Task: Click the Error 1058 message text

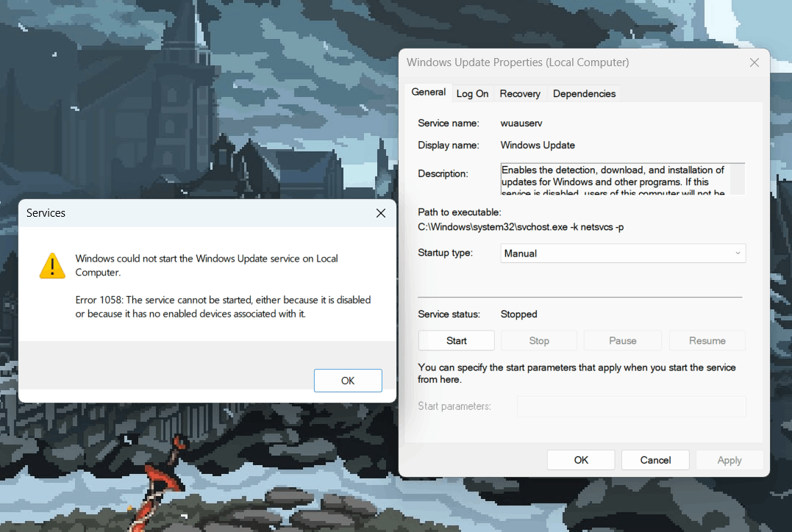Action: click(224, 307)
